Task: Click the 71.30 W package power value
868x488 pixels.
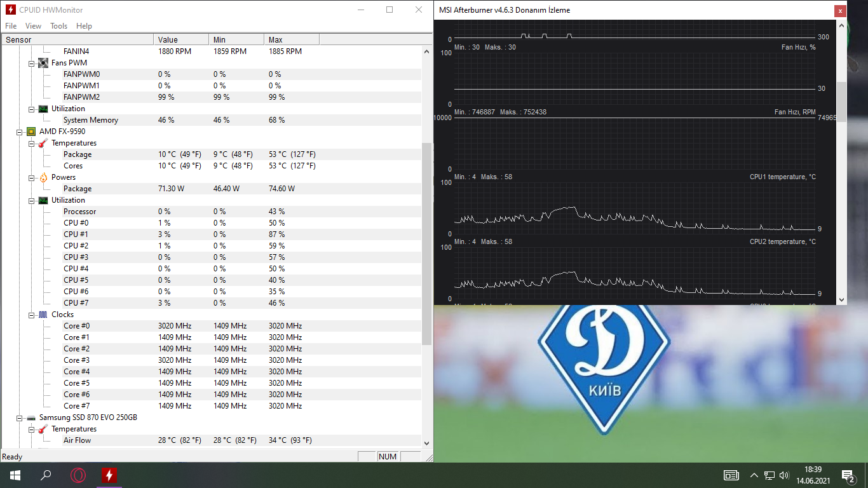Action: [x=172, y=189]
